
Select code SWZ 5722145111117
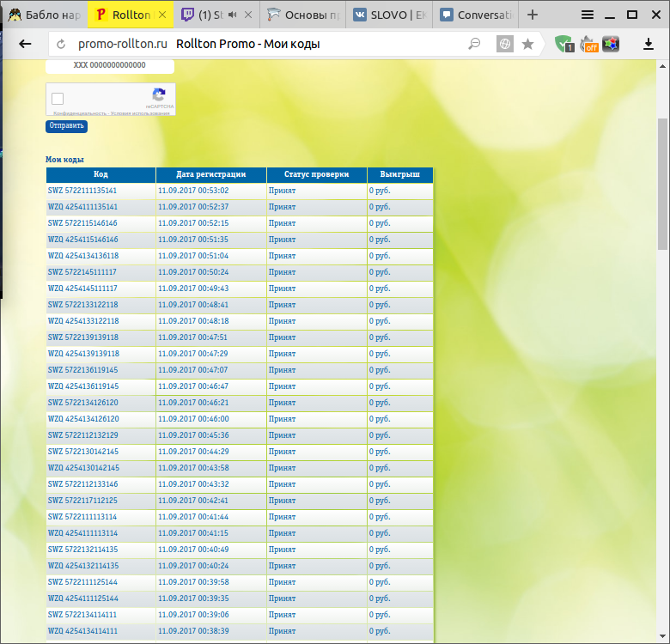click(x=82, y=272)
